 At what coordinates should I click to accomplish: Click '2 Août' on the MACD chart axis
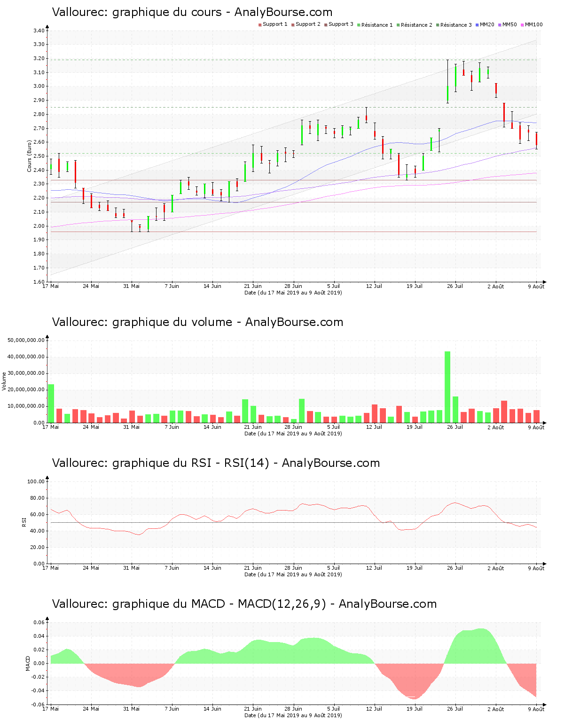[x=496, y=709]
